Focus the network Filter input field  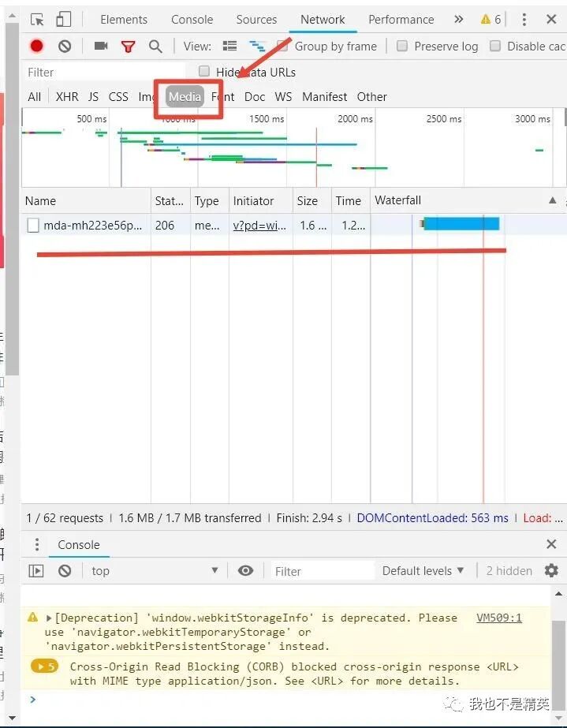coord(104,73)
